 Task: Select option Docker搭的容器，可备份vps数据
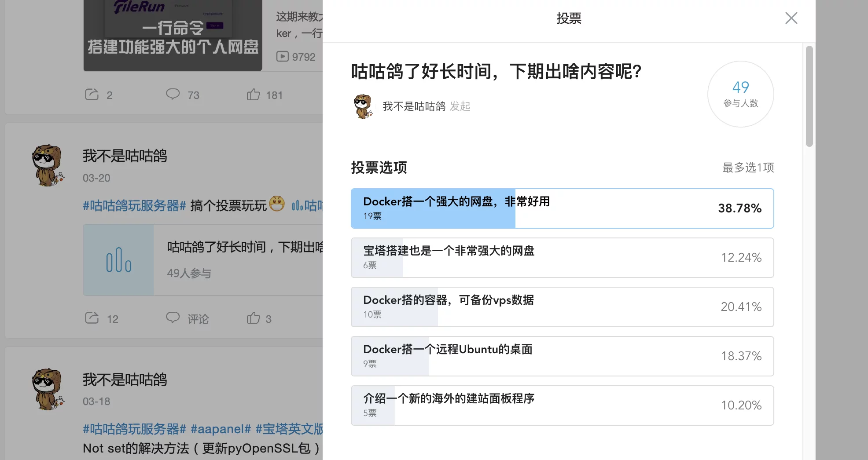(562, 307)
